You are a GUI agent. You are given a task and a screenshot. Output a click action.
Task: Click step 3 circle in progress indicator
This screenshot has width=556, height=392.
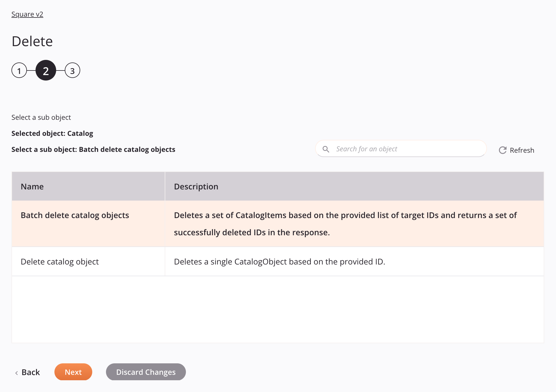pos(72,70)
